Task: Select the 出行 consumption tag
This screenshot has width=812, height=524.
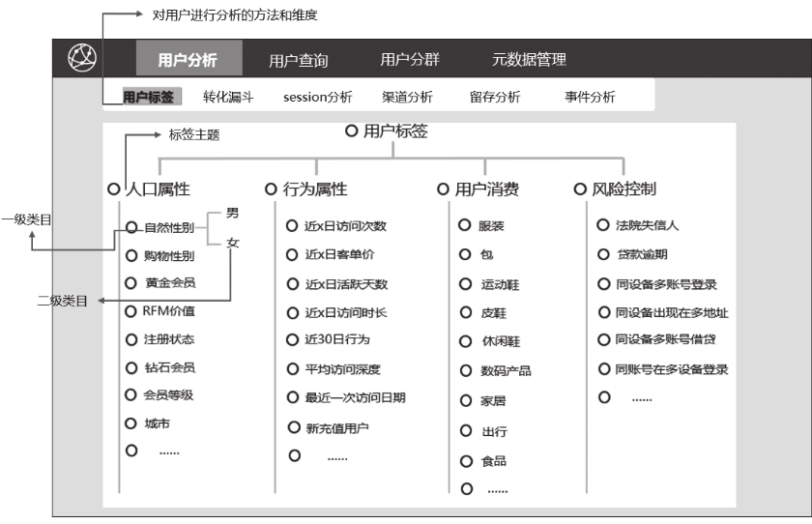Action: point(483,431)
